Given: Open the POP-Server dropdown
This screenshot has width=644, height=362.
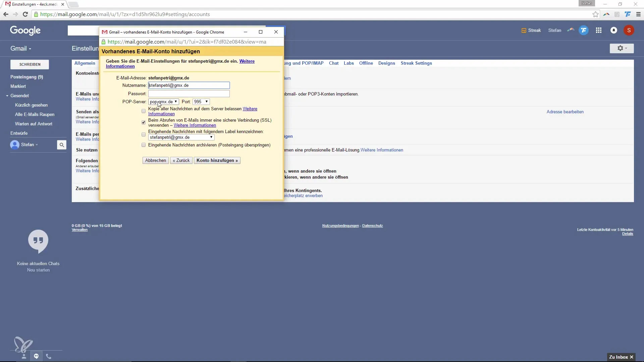Looking at the screenshot, I should pos(164,102).
